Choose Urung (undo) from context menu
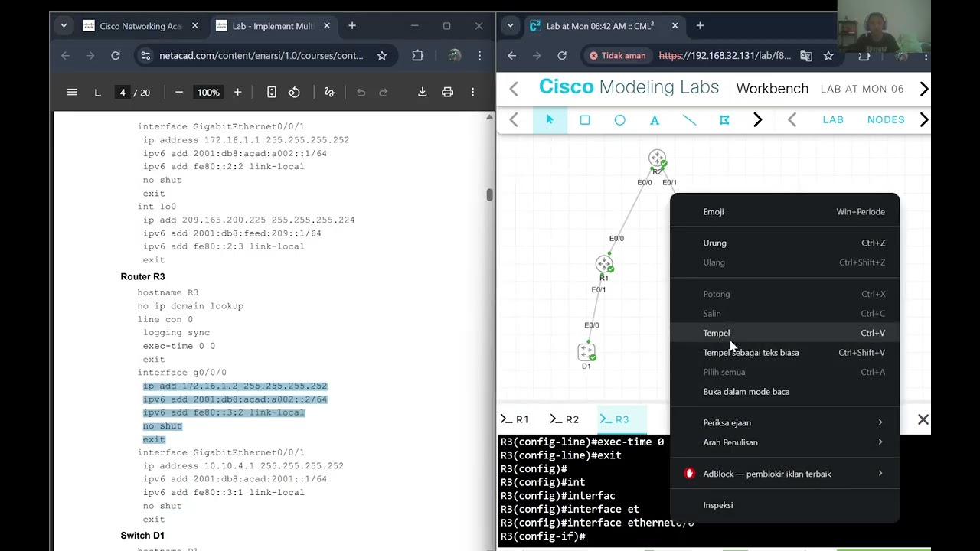Screen dimensions: 980x551 point(785,243)
